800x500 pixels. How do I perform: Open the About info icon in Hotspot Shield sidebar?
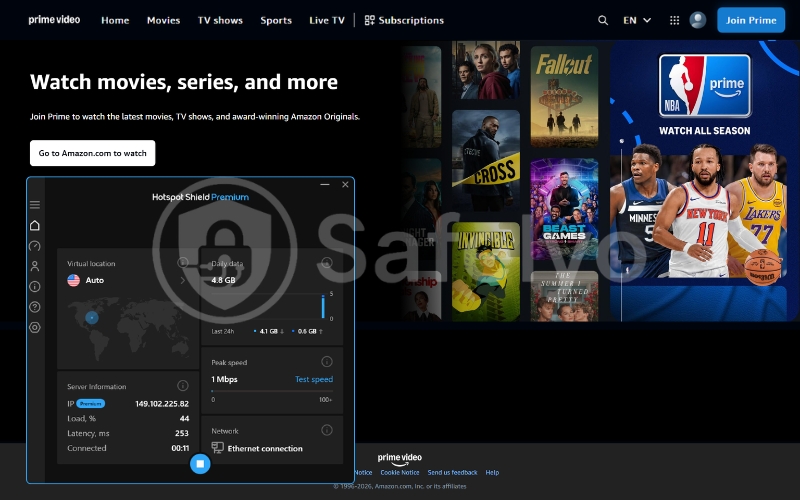coord(35,287)
